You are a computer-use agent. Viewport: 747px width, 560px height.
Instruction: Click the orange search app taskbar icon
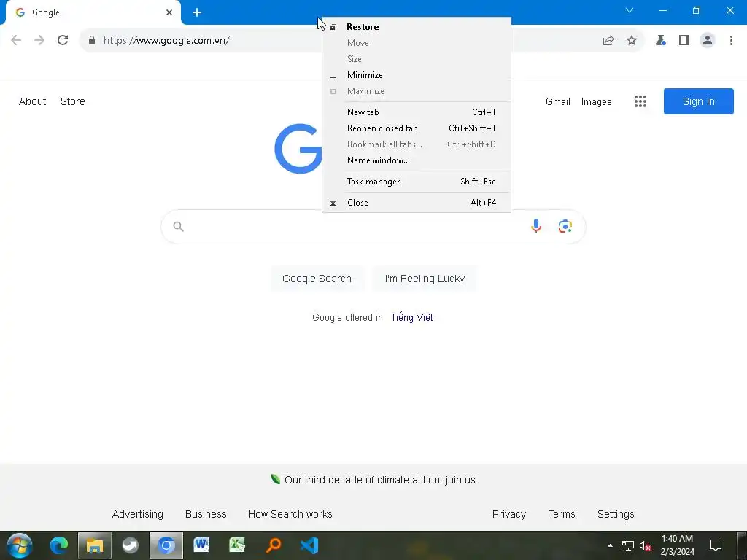pos(274,545)
